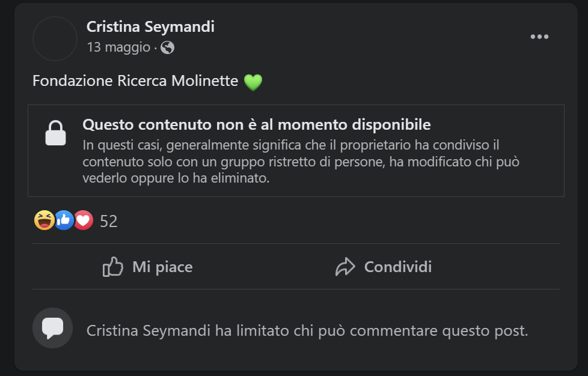Image resolution: width=588 pixels, height=376 pixels.
Task: Click the red heart reaction icon
Action: click(x=83, y=221)
